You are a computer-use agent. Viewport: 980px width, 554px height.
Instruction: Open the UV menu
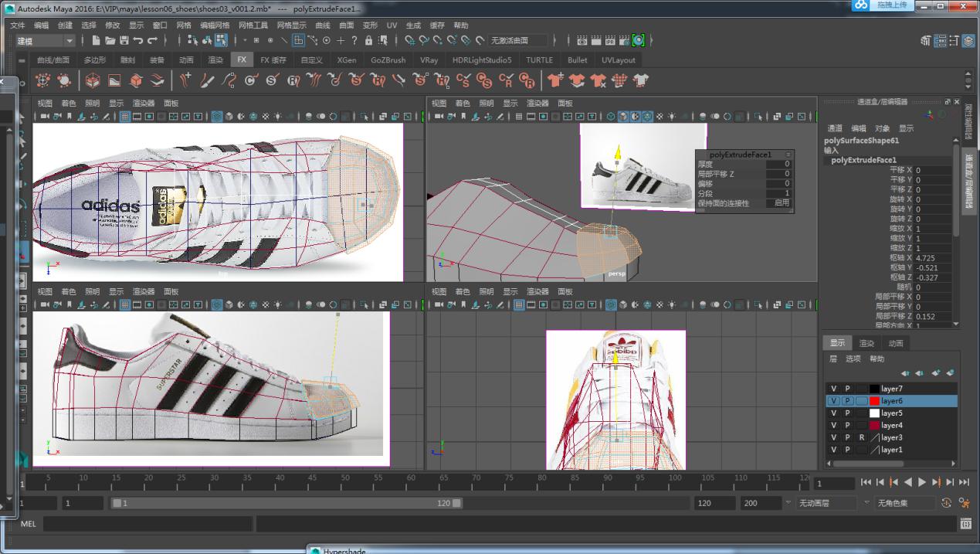coord(392,25)
